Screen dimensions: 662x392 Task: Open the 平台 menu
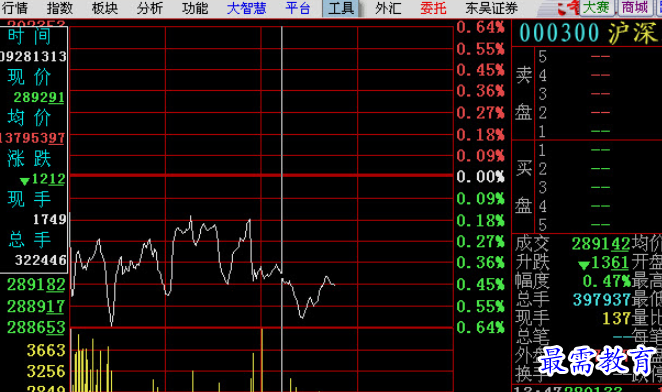tap(298, 8)
